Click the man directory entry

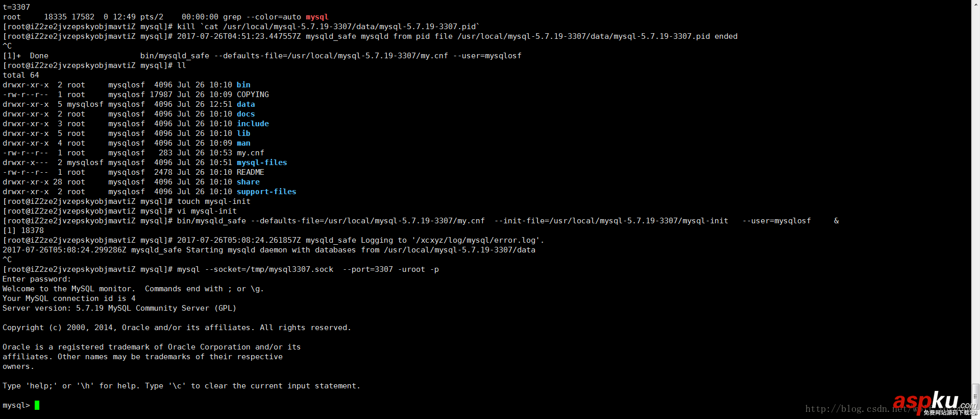pyautogui.click(x=243, y=143)
